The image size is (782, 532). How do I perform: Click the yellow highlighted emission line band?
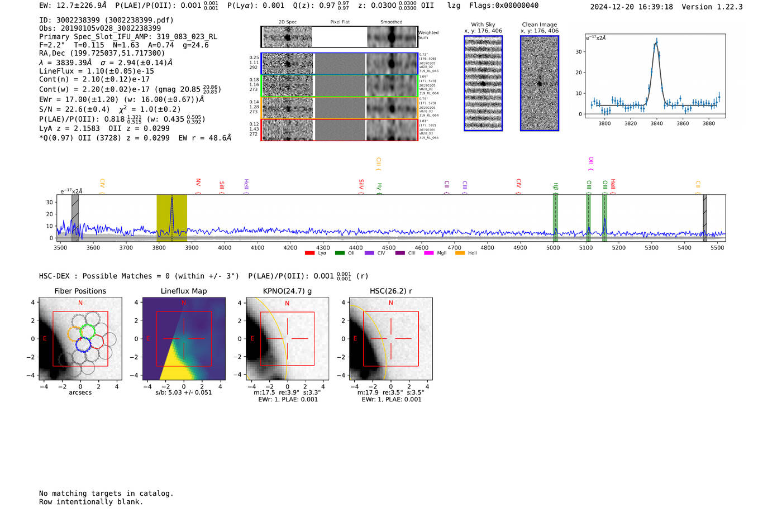pos(171,218)
